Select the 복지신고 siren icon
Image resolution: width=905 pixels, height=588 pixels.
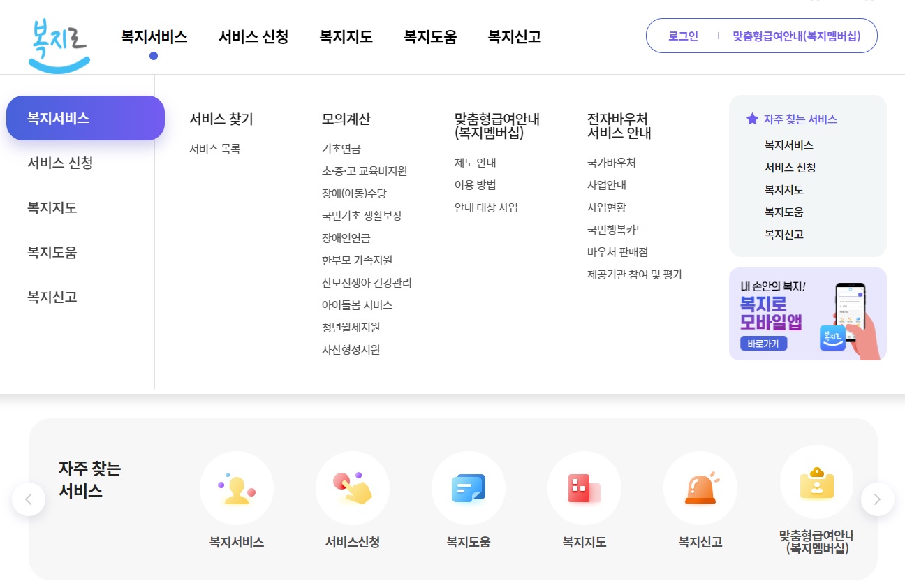(x=700, y=488)
